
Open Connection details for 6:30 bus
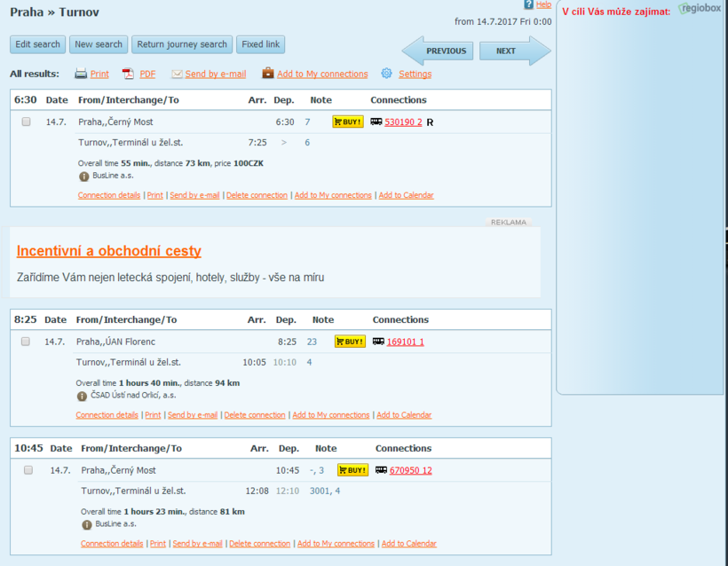pyautogui.click(x=109, y=195)
